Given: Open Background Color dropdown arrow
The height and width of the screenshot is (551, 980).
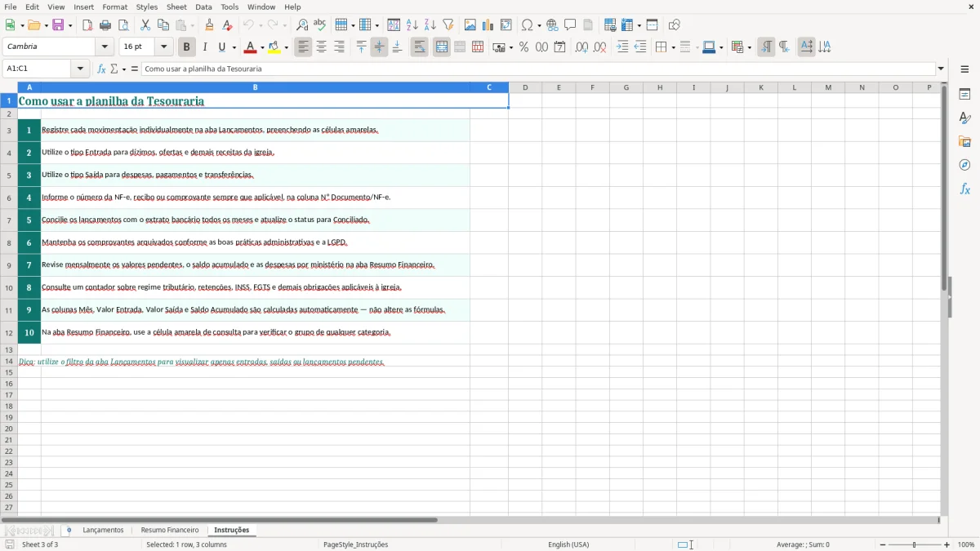Looking at the screenshot, I should (287, 47).
